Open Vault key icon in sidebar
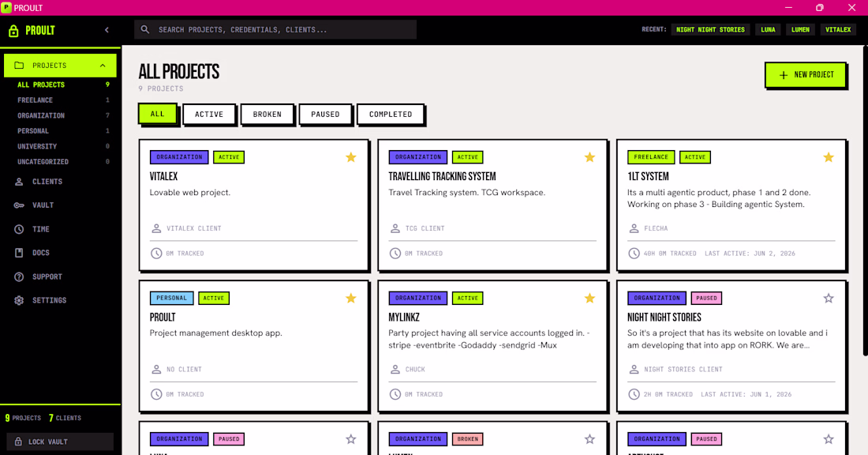This screenshot has height=455, width=868. (x=19, y=205)
